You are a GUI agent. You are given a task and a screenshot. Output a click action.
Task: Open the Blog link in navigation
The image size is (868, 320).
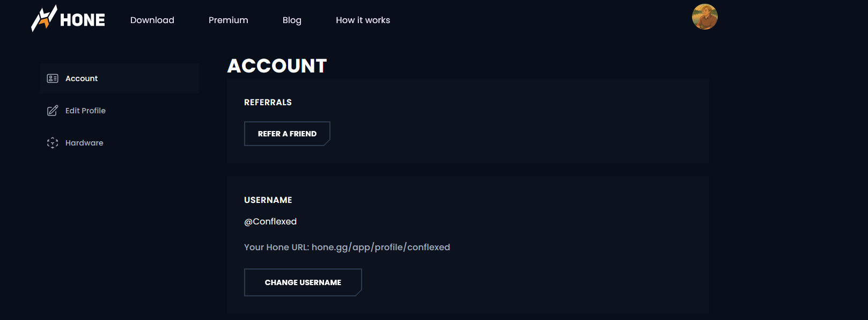tap(292, 20)
